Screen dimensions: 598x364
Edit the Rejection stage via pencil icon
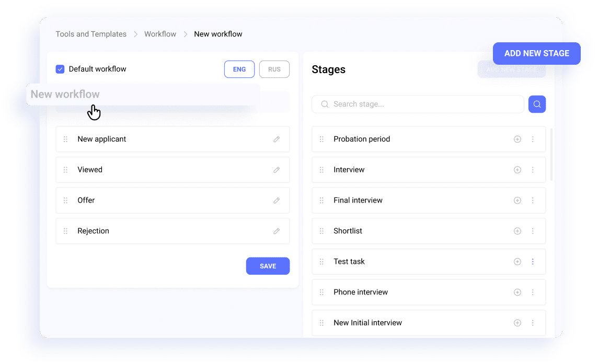277,231
